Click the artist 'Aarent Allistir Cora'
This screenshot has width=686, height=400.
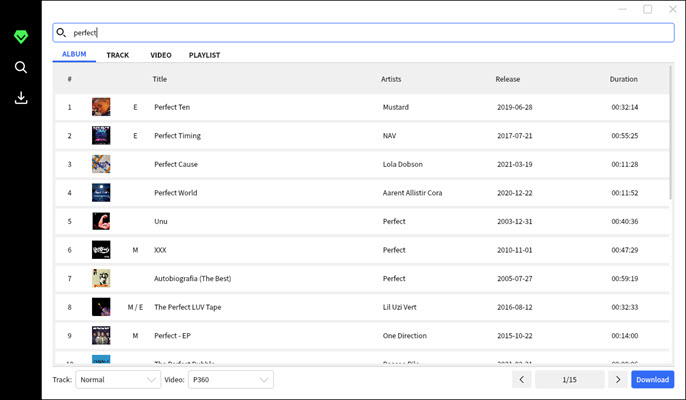point(412,193)
